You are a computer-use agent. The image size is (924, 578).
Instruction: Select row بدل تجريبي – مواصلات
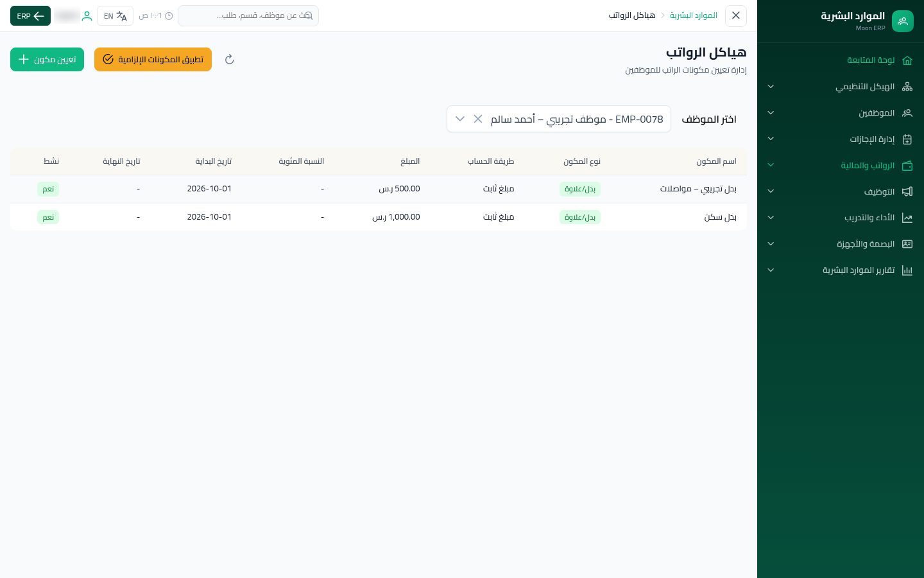379,189
